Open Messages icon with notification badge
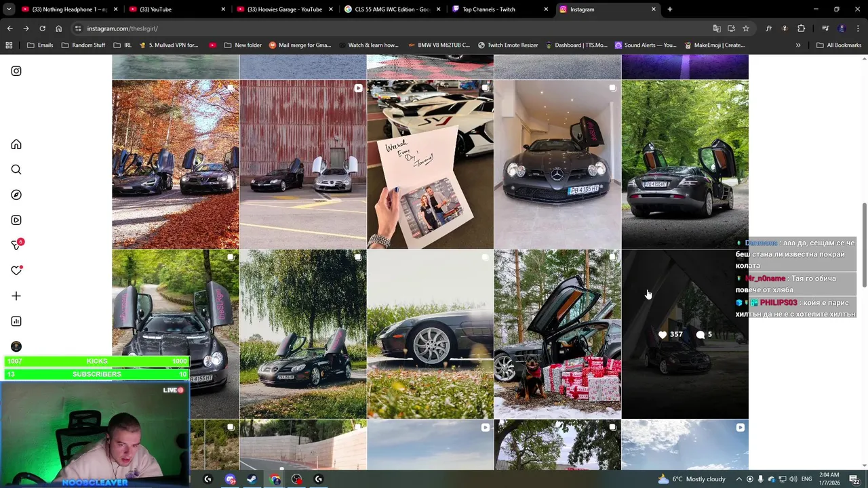The image size is (868, 488). tap(17, 245)
